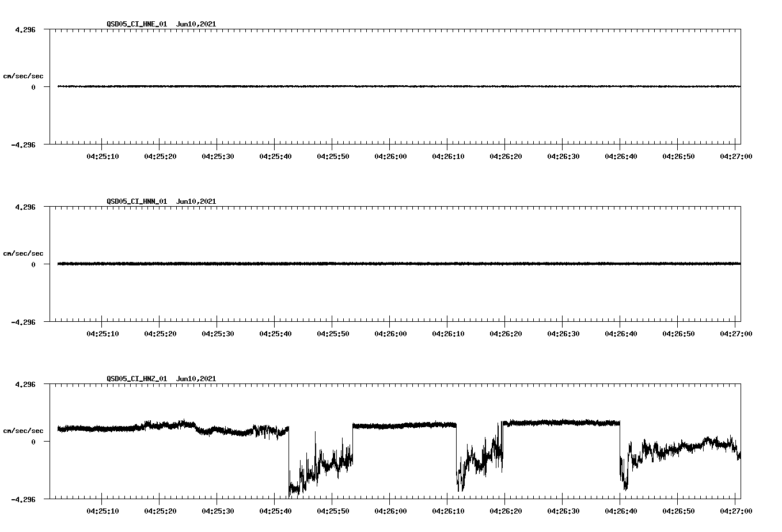This screenshot has width=782, height=532.
Task: Click the flat HNE waveform trace
Action: coord(399,86)
